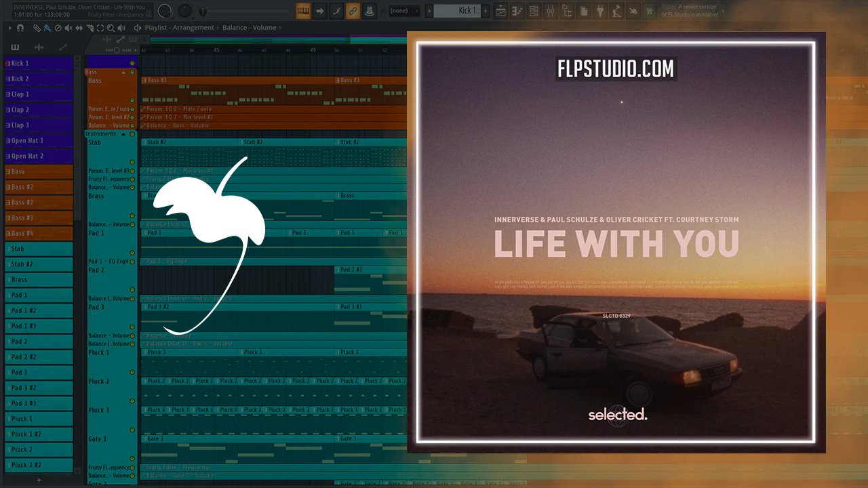
Task: Toggle typing keyboard to piano mode
Action: pos(304,11)
